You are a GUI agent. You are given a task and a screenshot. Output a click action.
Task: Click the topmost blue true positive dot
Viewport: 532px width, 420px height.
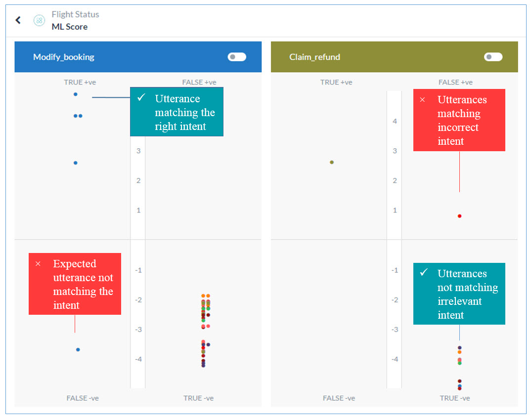pos(76,94)
